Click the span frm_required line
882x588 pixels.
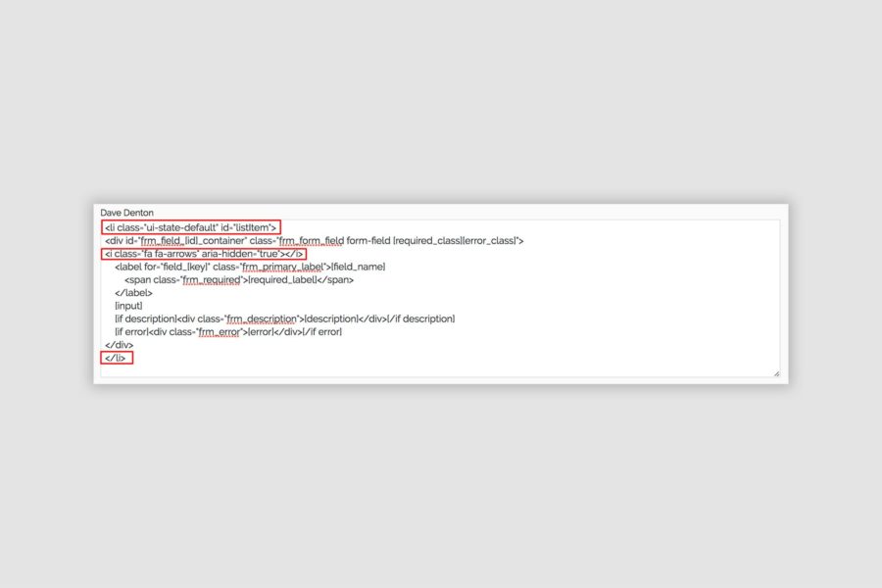click(x=238, y=279)
